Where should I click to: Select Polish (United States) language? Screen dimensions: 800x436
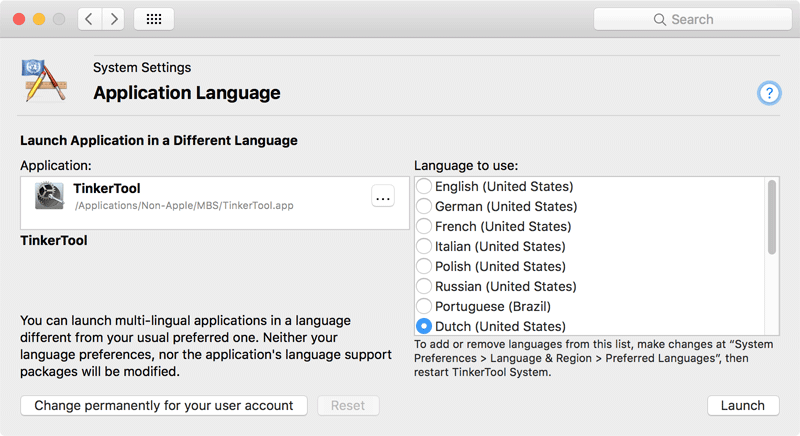(424, 266)
